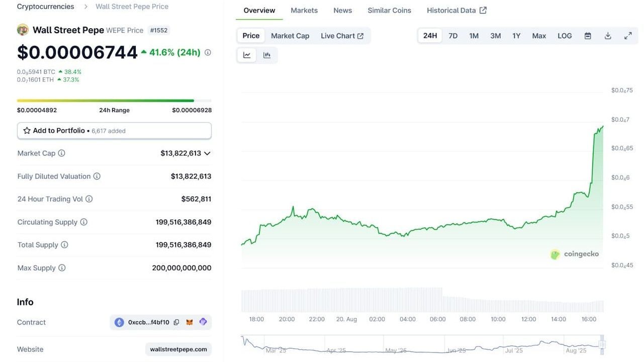Viewport: 644px width, 362px height.
Task: Open the Similar Coins tab
Action: (x=389, y=10)
